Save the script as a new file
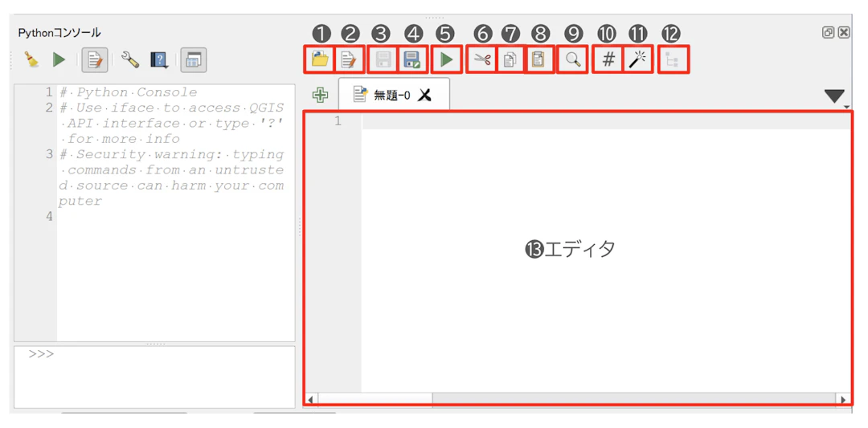 412,59
